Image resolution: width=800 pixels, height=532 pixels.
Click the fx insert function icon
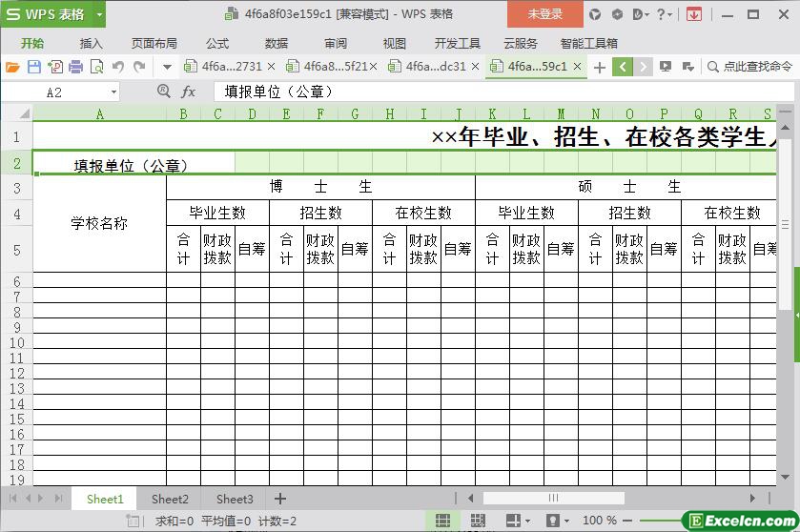188,92
